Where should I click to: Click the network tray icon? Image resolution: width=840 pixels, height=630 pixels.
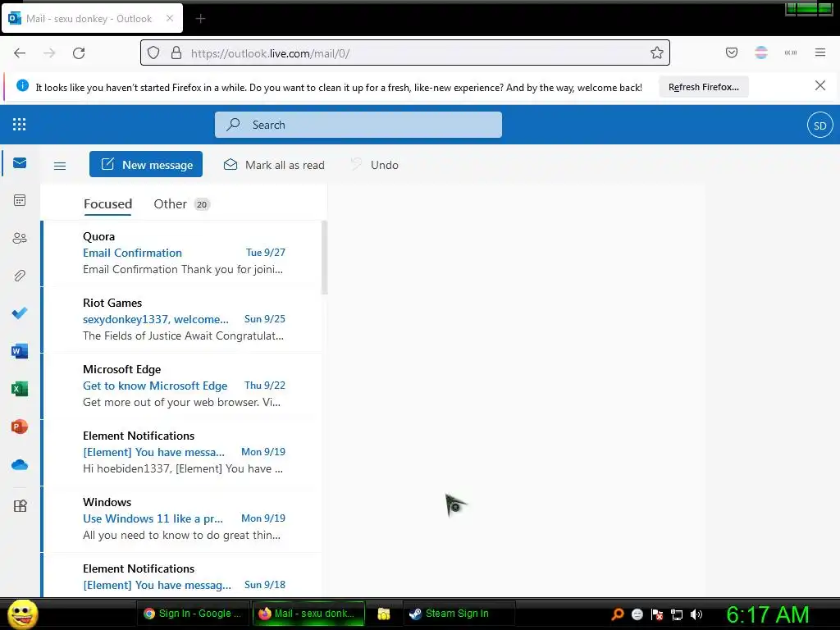click(x=677, y=614)
